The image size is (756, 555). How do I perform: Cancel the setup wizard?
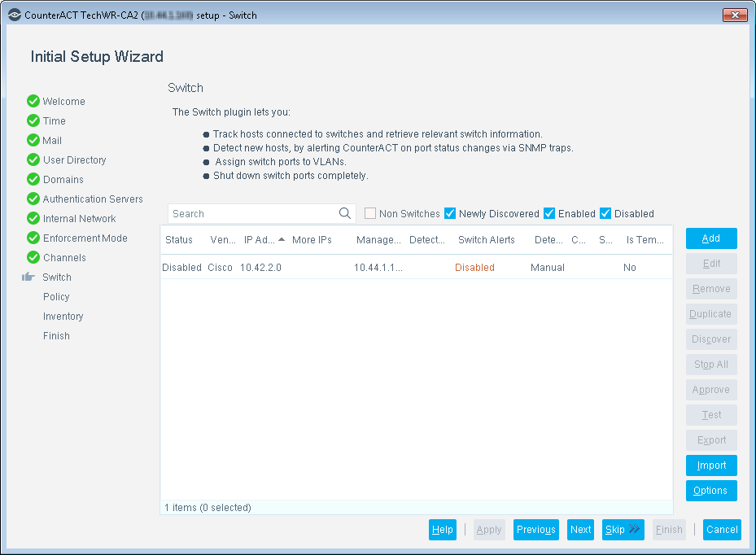click(722, 530)
